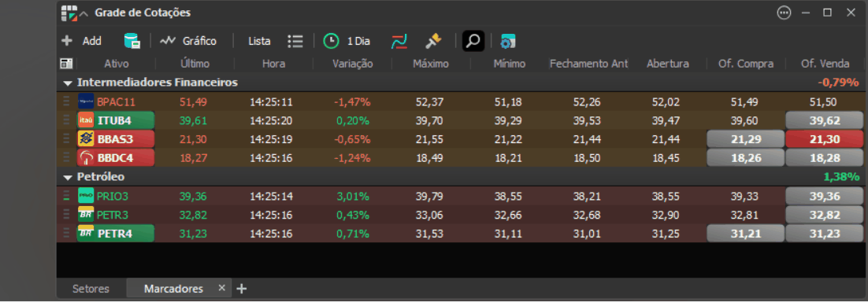The image size is (868, 302).
Task: Switch to the Setores tab
Action: point(91,289)
